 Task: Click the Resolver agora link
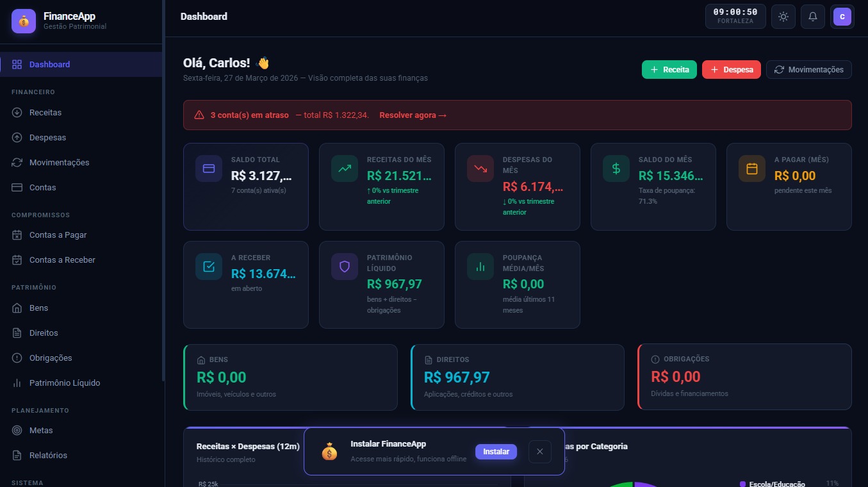pyautogui.click(x=413, y=115)
